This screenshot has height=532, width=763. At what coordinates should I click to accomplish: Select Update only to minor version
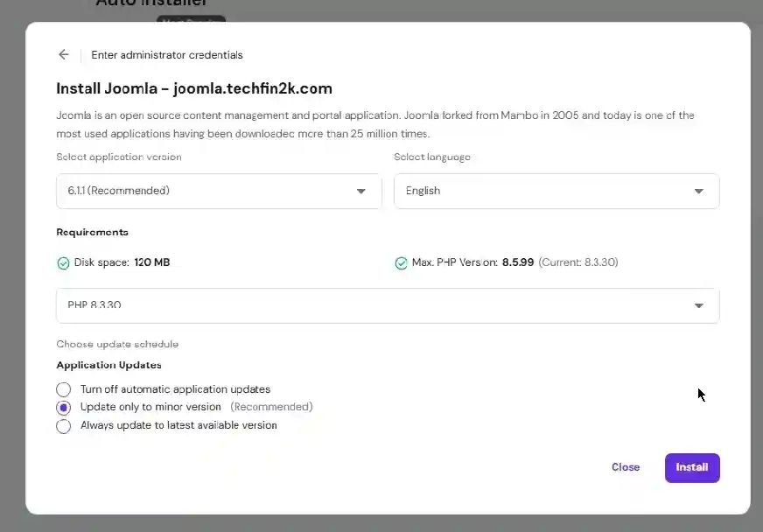point(63,408)
